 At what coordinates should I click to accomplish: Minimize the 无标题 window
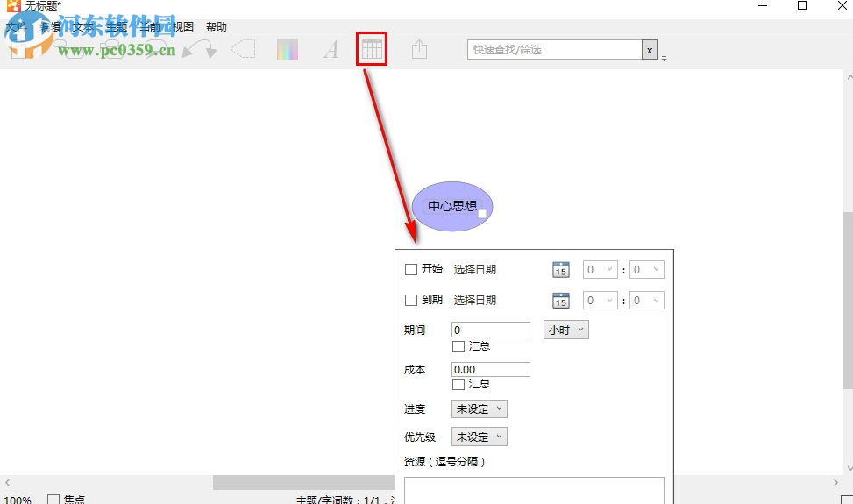click(x=763, y=5)
